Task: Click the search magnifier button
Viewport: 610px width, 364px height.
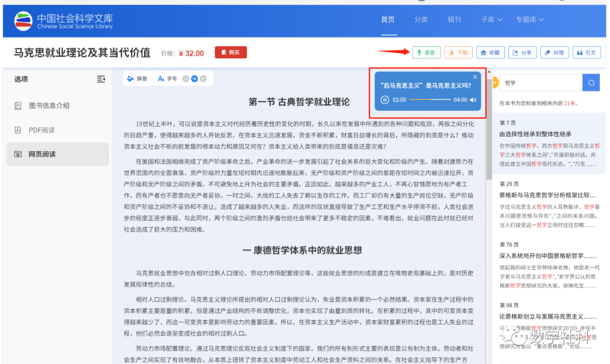Action: click(x=591, y=83)
